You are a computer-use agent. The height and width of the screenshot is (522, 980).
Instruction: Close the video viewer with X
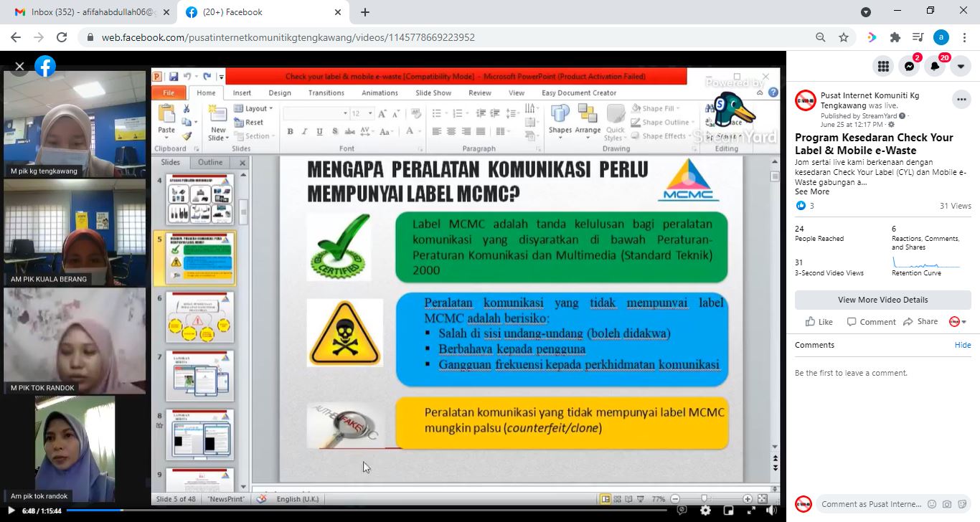(x=19, y=67)
